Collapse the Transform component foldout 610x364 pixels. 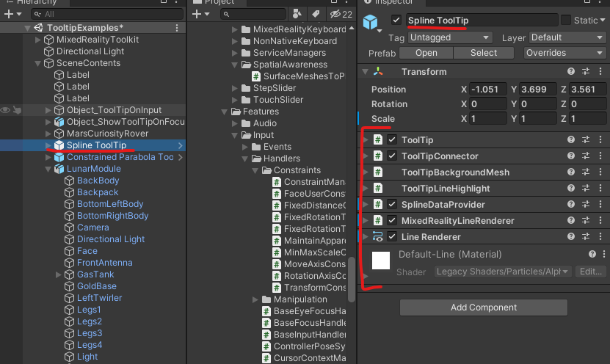coord(365,72)
